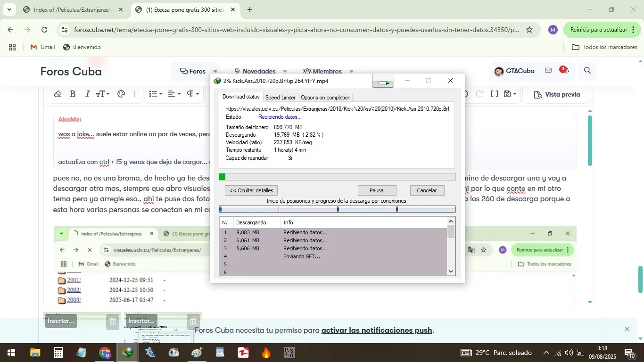Viewport: 644px width, 362px height.
Task: Open the text color palette icon
Action: (121, 94)
